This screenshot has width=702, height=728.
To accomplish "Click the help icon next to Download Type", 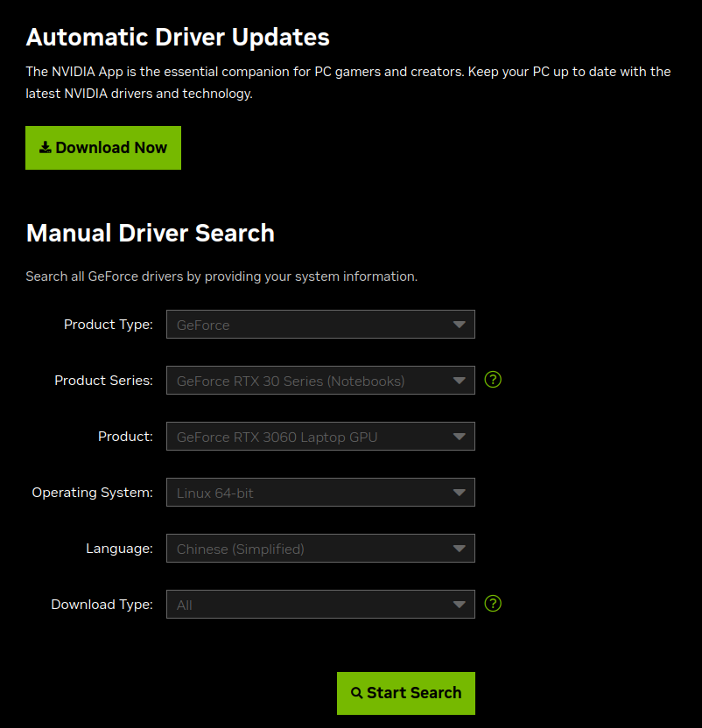I will [x=493, y=604].
